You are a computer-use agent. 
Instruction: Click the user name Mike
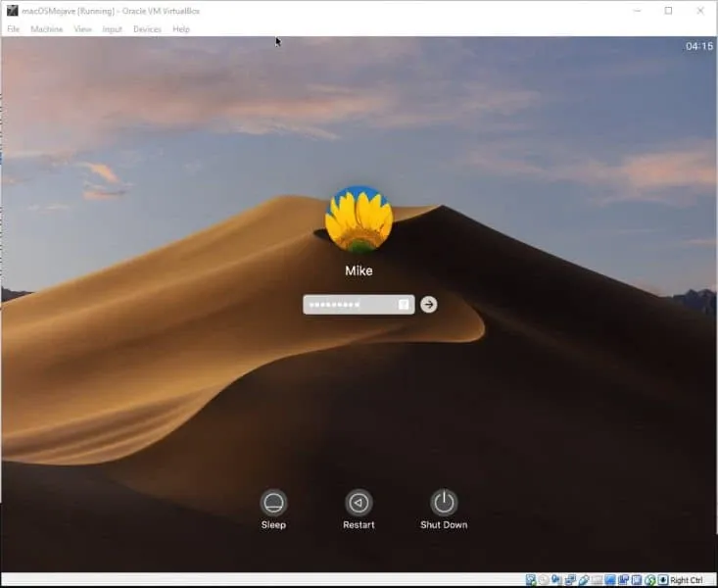359,270
